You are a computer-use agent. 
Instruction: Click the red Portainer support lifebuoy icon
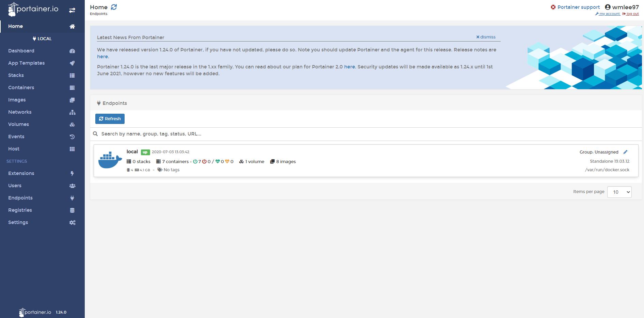pos(553,7)
